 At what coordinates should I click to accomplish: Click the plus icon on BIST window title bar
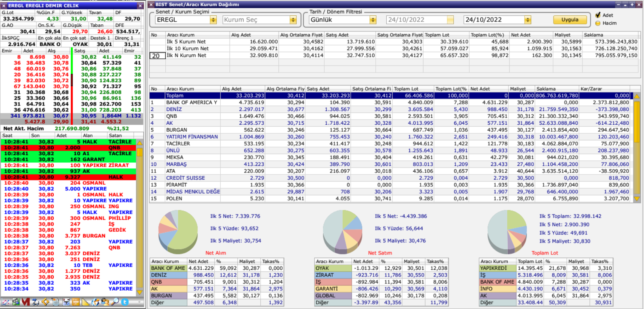click(632, 5)
